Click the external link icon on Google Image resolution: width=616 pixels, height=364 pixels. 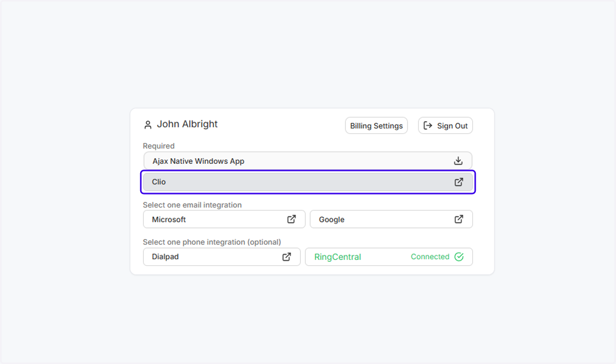click(459, 219)
